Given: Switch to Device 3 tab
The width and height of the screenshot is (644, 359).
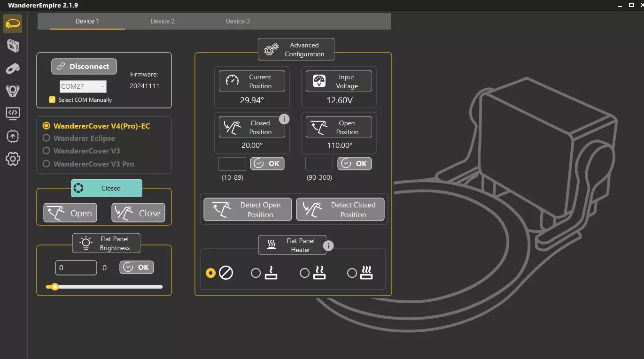Looking at the screenshot, I should [x=238, y=21].
